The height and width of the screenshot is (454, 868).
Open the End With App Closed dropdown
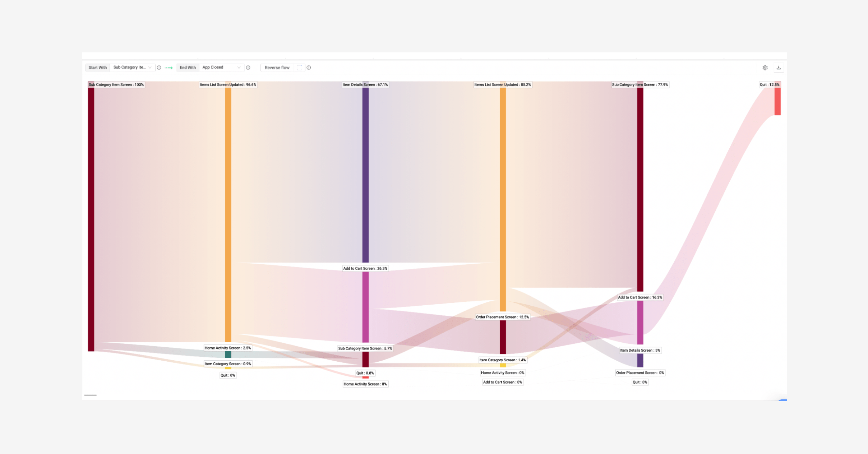(221, 68)
